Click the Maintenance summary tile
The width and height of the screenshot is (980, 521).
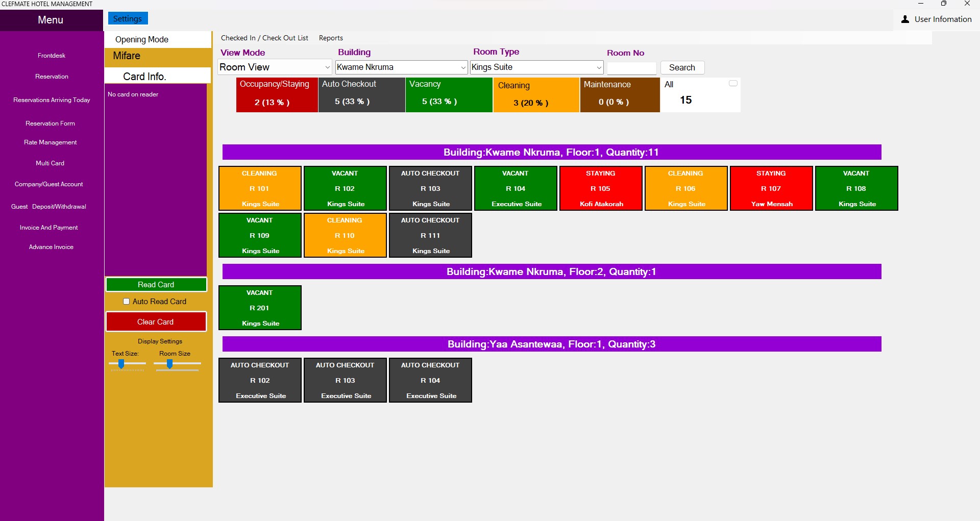click(x=620, y=94)
